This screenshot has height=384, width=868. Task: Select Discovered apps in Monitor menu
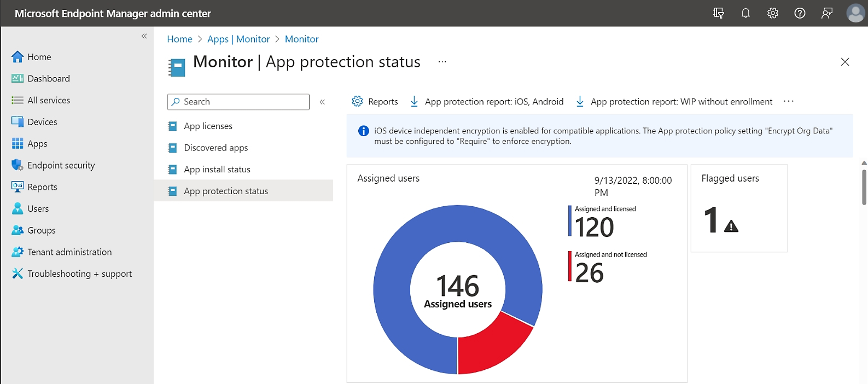pos(215,148)
